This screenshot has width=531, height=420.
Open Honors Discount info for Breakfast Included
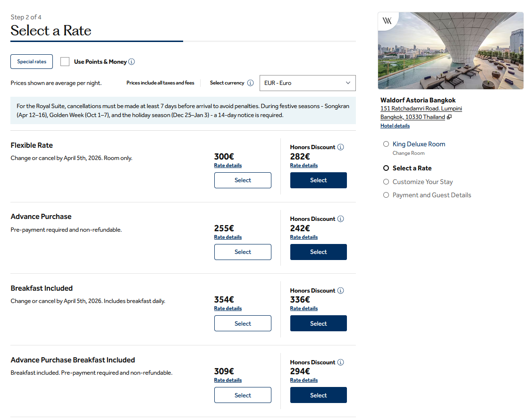click(340, 290)
